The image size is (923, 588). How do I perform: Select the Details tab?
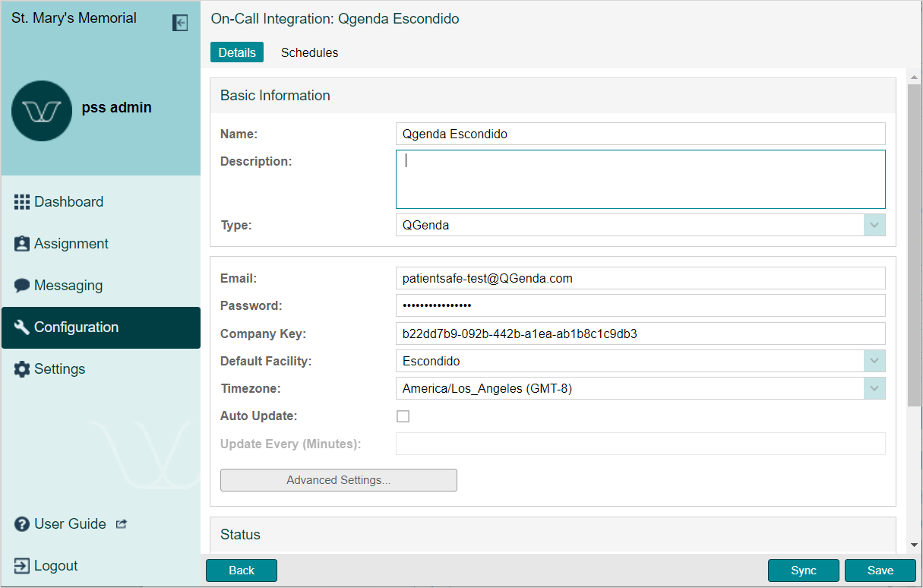(237, 52)
